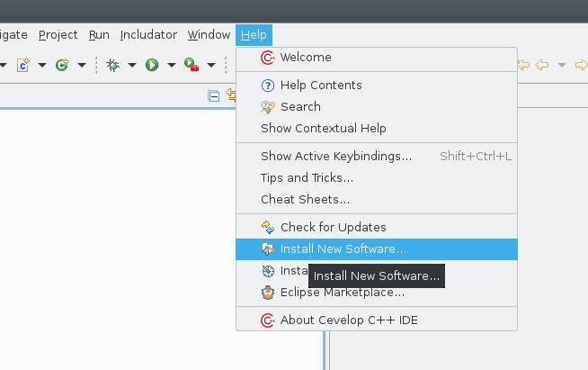This screenshot has height=370, width=588.
Task: Click the Cevelop icon beside About
Action: click(x=267, y=320)
